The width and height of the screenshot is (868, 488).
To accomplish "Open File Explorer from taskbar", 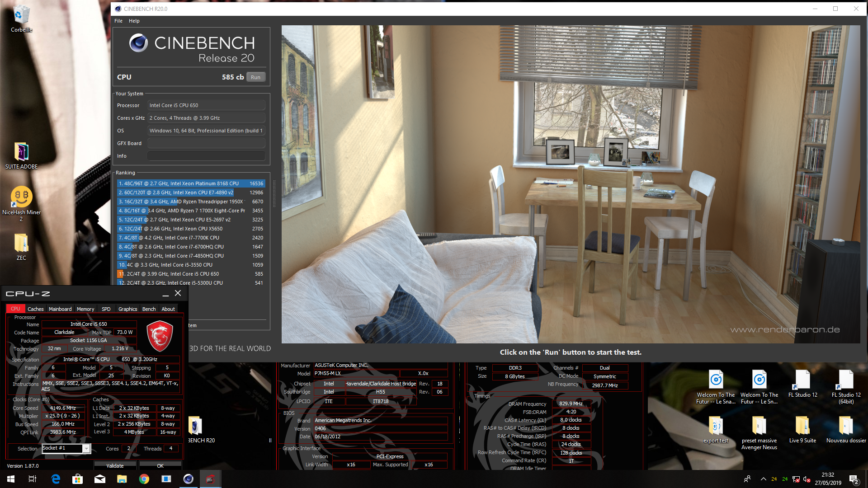I will tap(122, 479).
